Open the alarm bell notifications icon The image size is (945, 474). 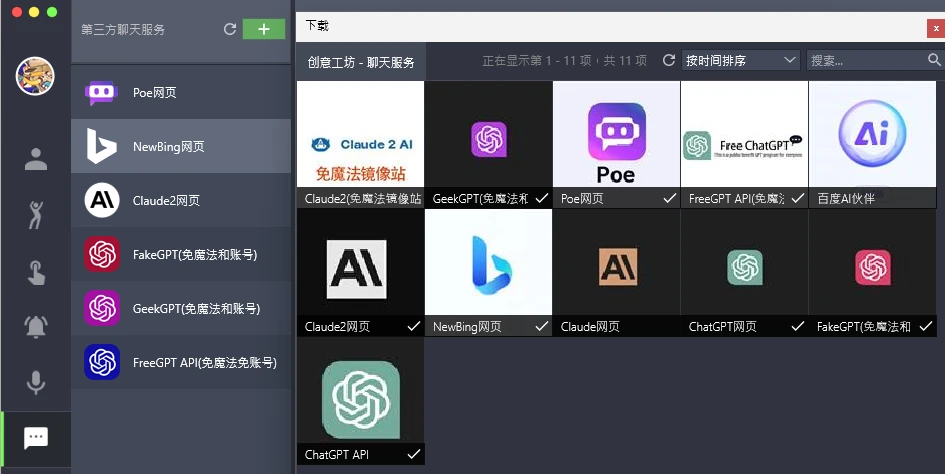(x=36, y=326)
